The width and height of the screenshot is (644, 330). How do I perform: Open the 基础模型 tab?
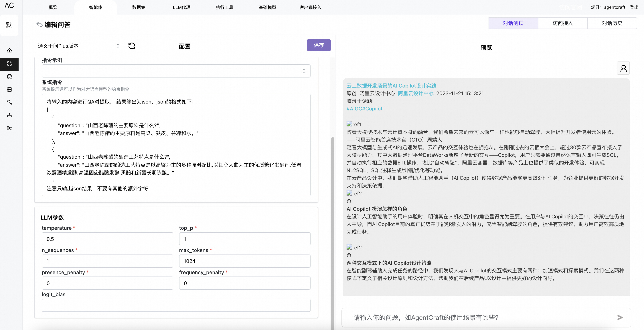tap(268, 7)
